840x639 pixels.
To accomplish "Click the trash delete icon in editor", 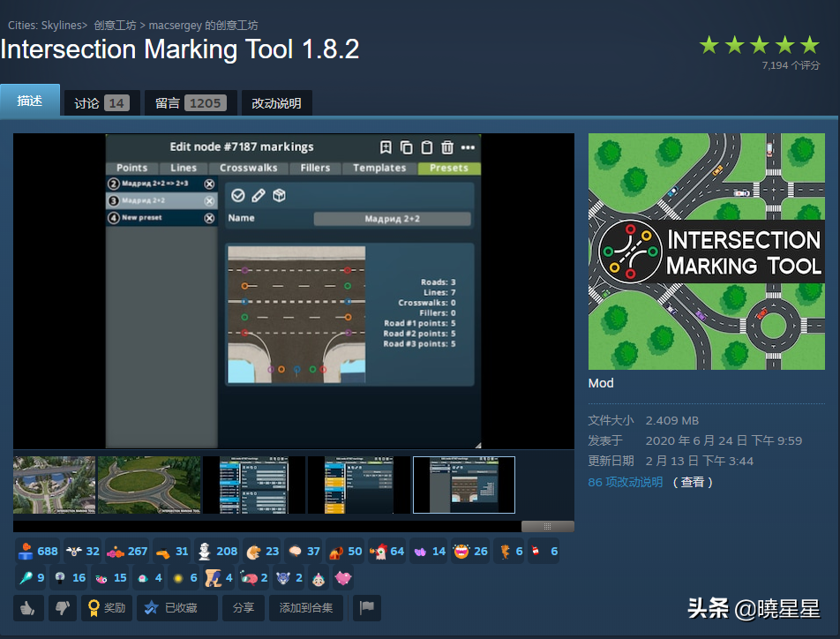I will tap(447, 147).
